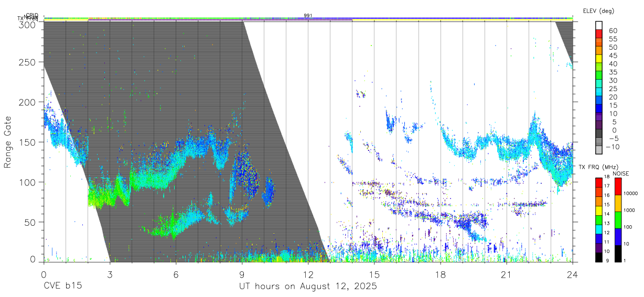Select the yellow ELEV swatch between 45 and 40
The image size is (644, 297).
pos(599,59)
